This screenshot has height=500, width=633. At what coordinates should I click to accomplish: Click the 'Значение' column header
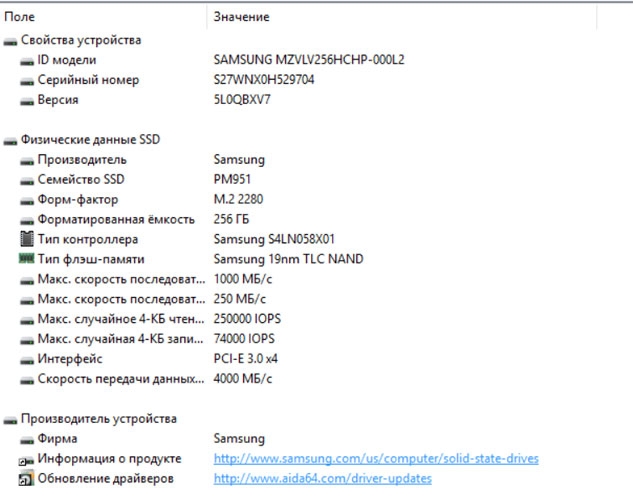241,17
